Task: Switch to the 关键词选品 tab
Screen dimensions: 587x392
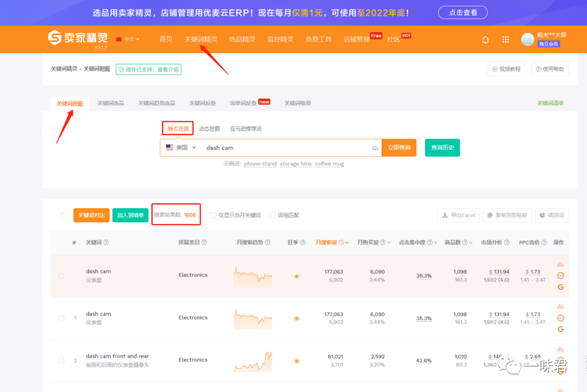Action: [111, 103]
